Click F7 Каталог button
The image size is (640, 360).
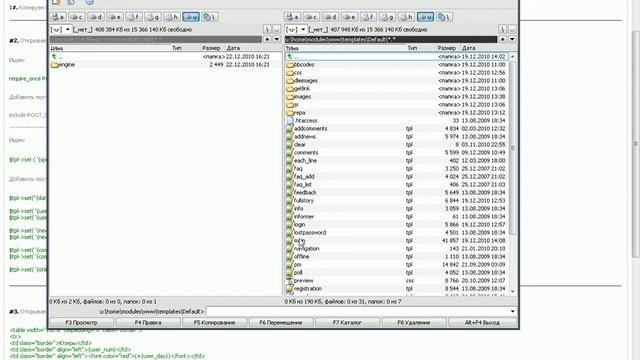[347, 322]
